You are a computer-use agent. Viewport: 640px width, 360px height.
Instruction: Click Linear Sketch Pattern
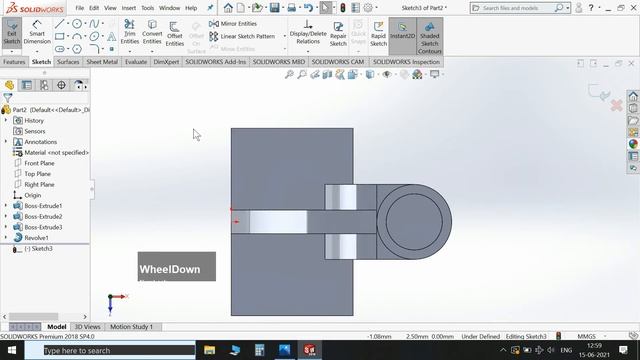click(242, 36)
